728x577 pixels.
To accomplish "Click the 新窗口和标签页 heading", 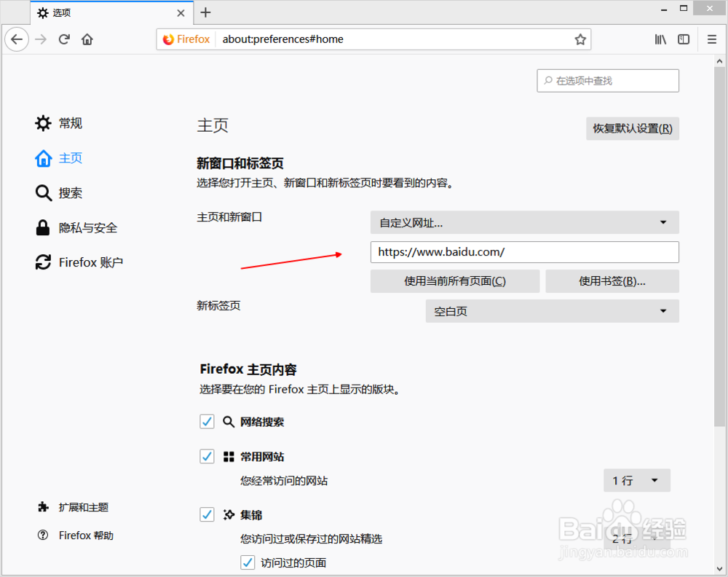I will click(240, 163).
